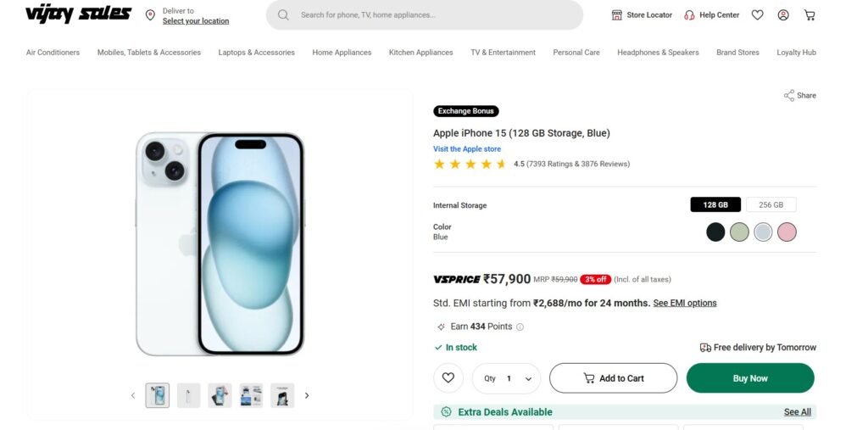Screen dimensions: 868x430
Task: Select 256 GB storage option
Action: tap(771, 204)
